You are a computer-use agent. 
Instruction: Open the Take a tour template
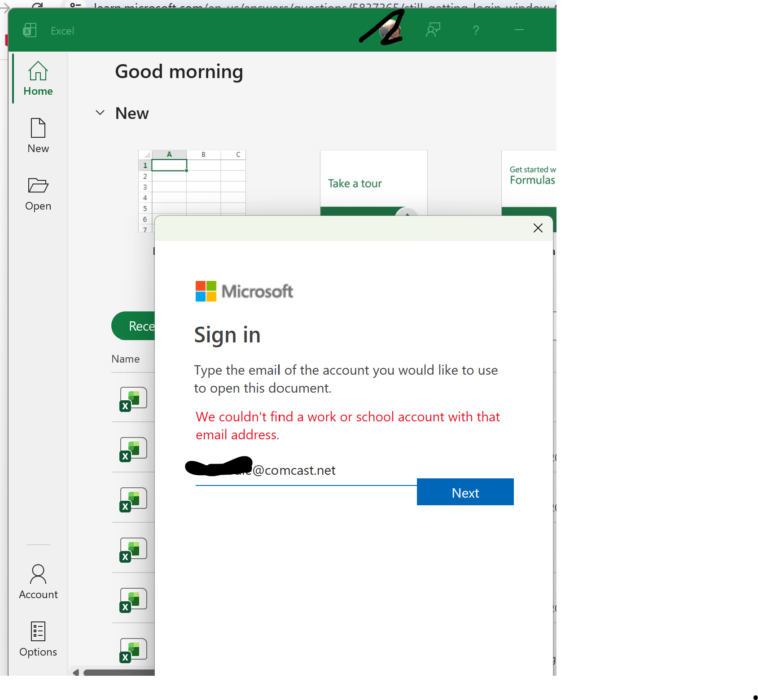(373, 183)
